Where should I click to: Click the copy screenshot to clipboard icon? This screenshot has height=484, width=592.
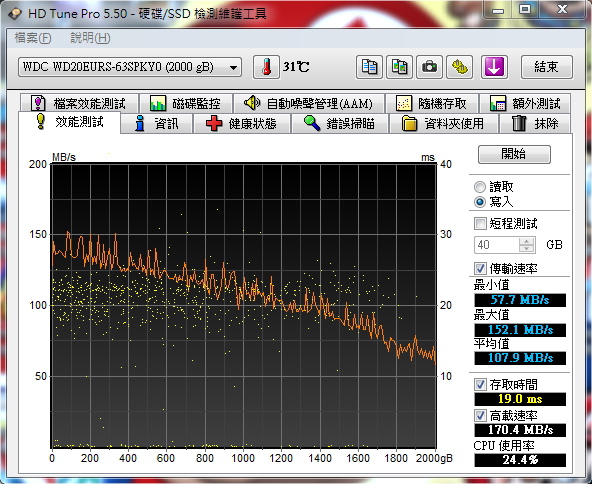(x=399, y=67)
